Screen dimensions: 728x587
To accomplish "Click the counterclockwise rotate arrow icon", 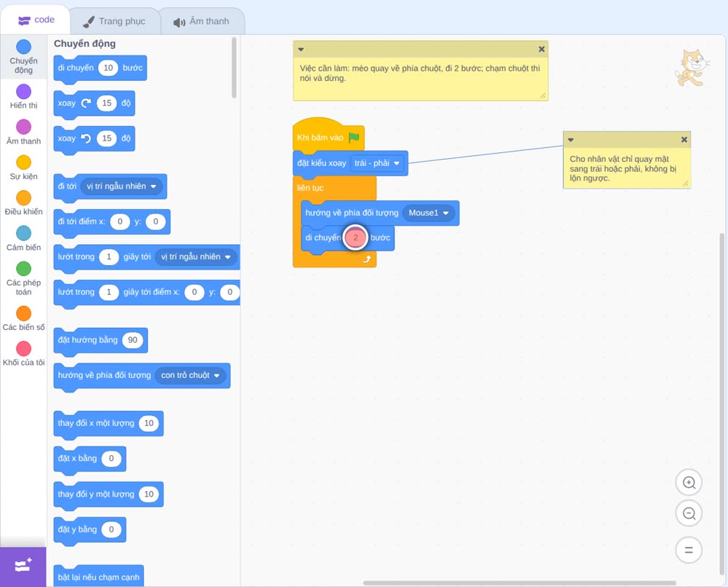I will 86,138.
